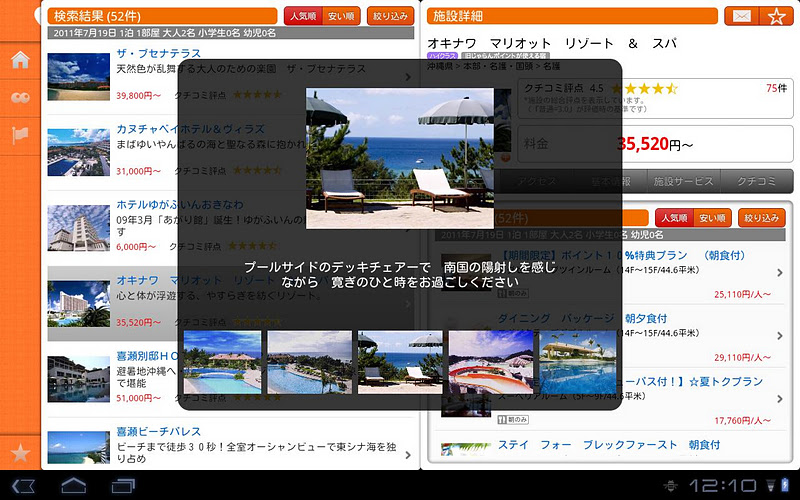Tap Android back navigation button
800x500 pixels.
(23, 486)
